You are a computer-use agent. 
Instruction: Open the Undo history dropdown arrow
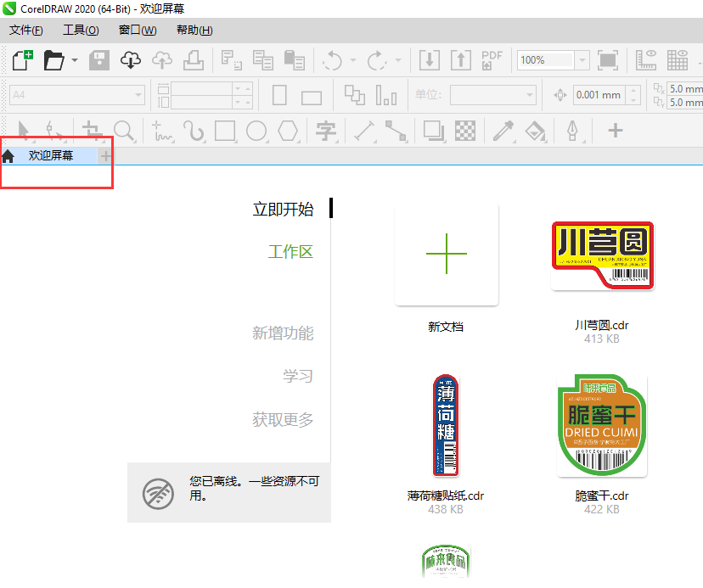(x=353, y=60)
